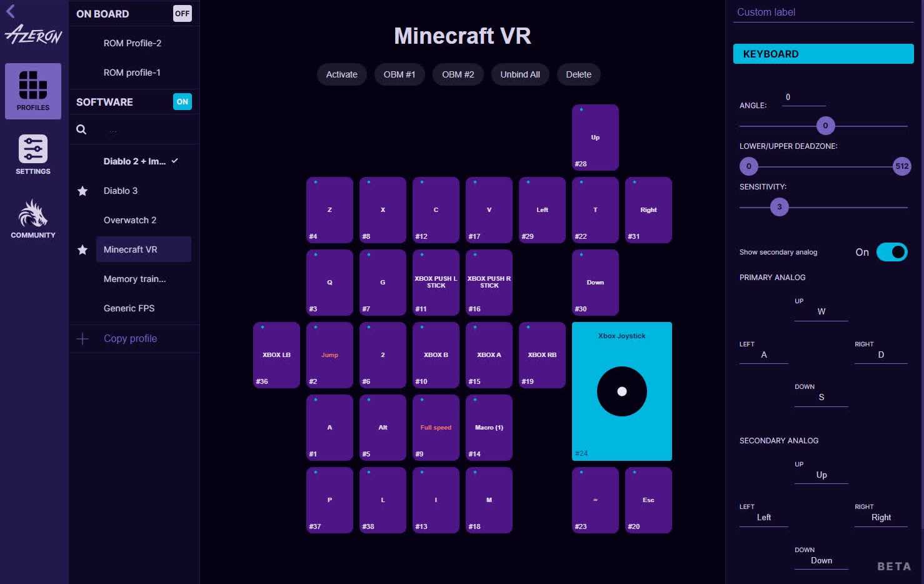Click the back arrow chevron
Viewport: 924px width, 584px height.
[11, 11]
